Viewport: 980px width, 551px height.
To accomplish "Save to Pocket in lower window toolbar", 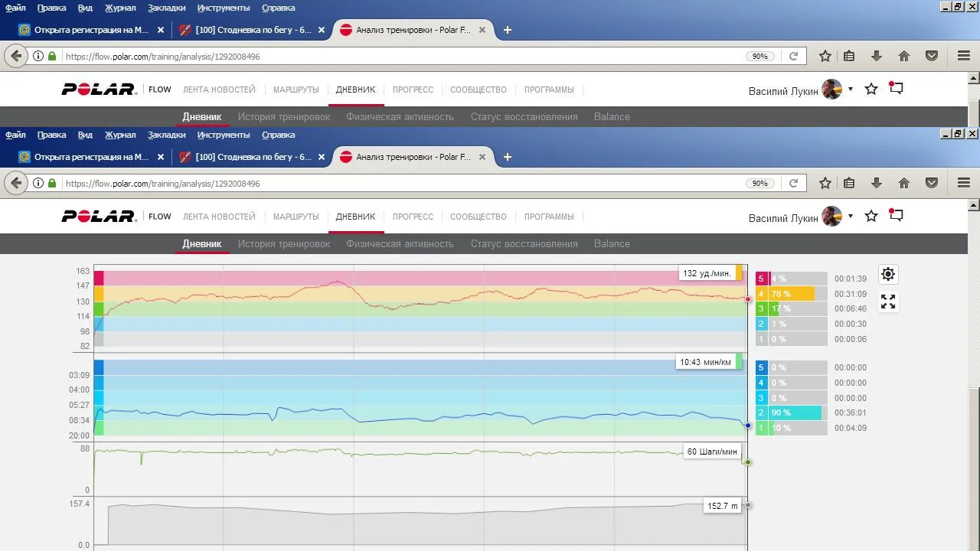I will click(932, 184).
